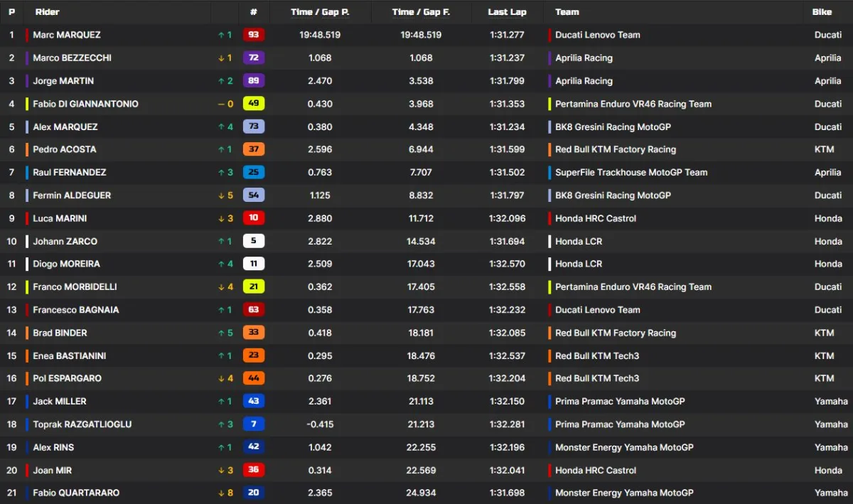Image resolution: width=853 pixels, height=504 pixels.
Task: Click Aprilia Racing in Jorge MARTIN's row
Action: coord(584,81)
